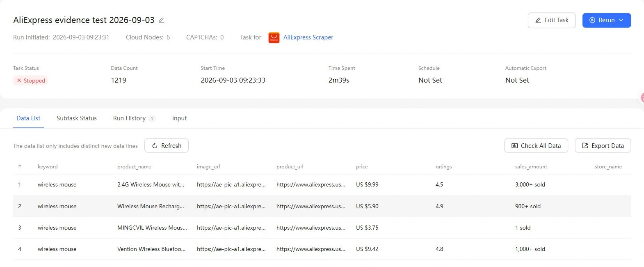Click the product name MINGCVIL Wireless Mous...
644x267 pixels.
(152, 228)
